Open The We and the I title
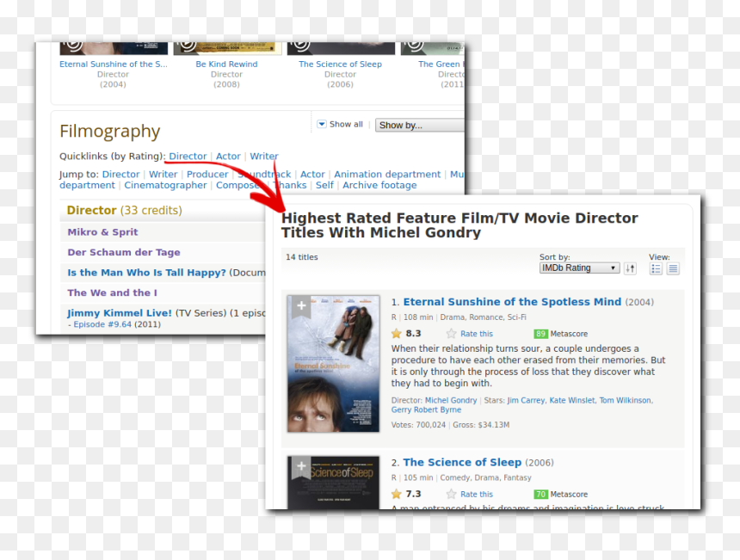This screenshot has height=560, width=740. tap(113, 292)
